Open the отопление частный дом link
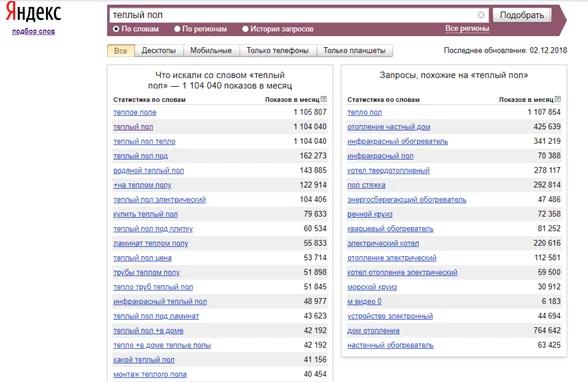 (389, 127)
